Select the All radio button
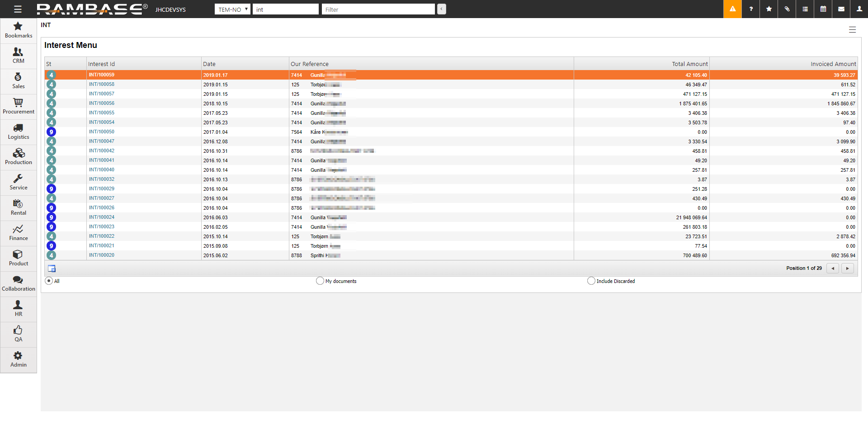868x424 pixels. tap(49, 281)
